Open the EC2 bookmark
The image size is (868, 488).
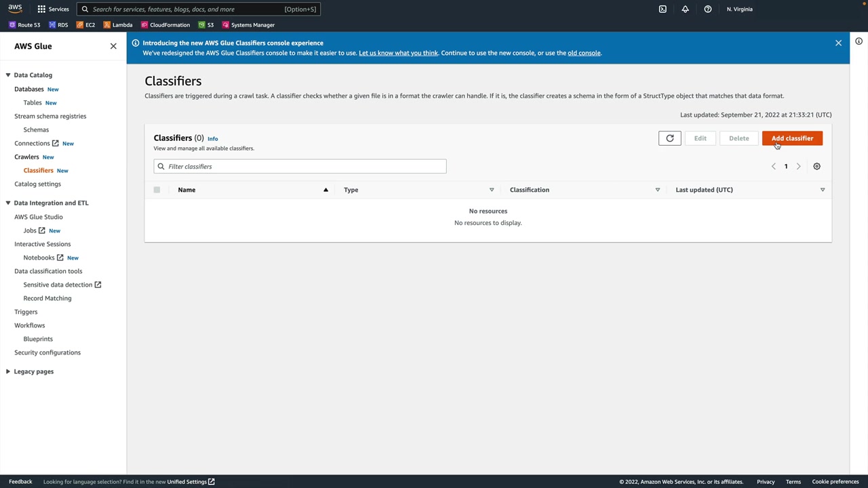click(x=85, y=25)
